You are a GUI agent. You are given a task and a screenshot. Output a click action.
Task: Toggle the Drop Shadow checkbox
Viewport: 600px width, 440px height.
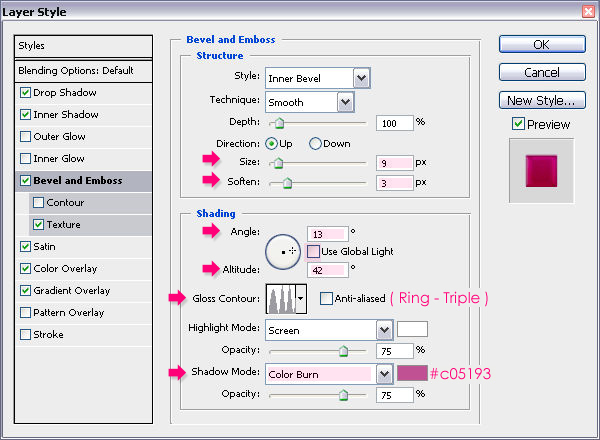tap(26, 93)
